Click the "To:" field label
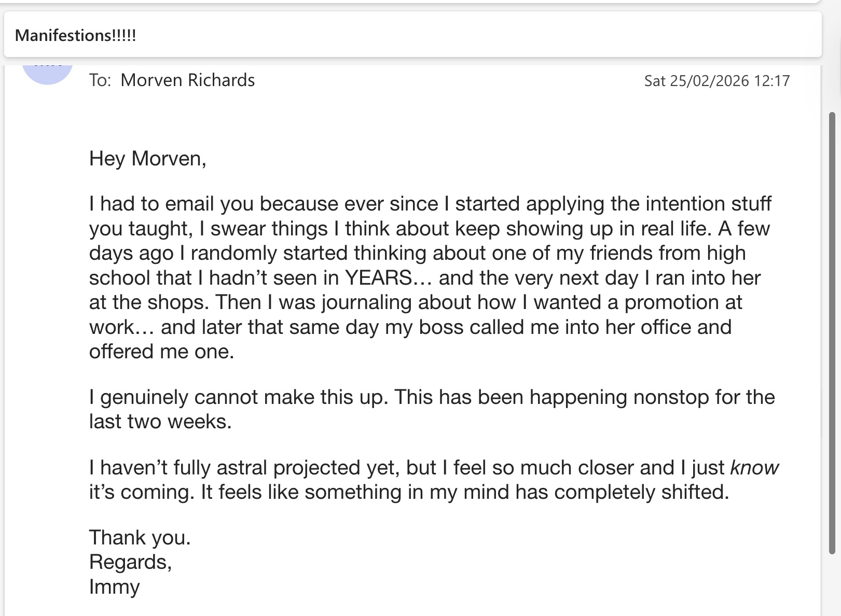The height and width of the screenshot is (616, 841). click(100, 80)
